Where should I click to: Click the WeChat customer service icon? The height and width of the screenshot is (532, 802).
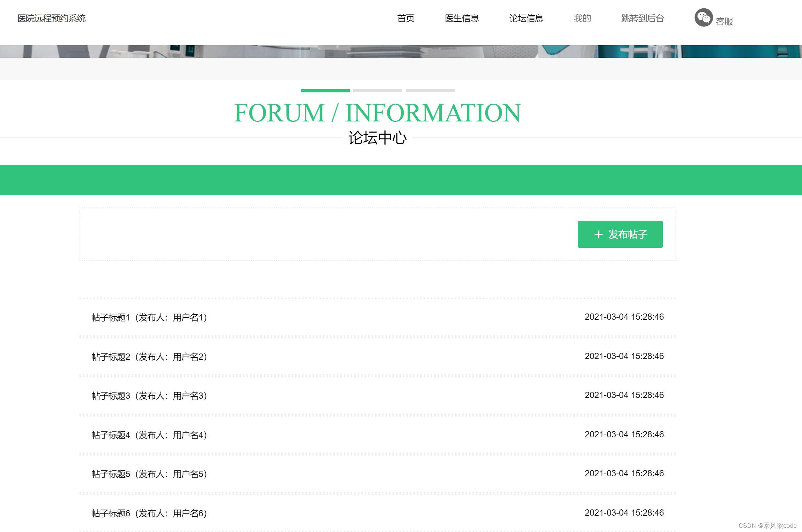coord(703,17)
